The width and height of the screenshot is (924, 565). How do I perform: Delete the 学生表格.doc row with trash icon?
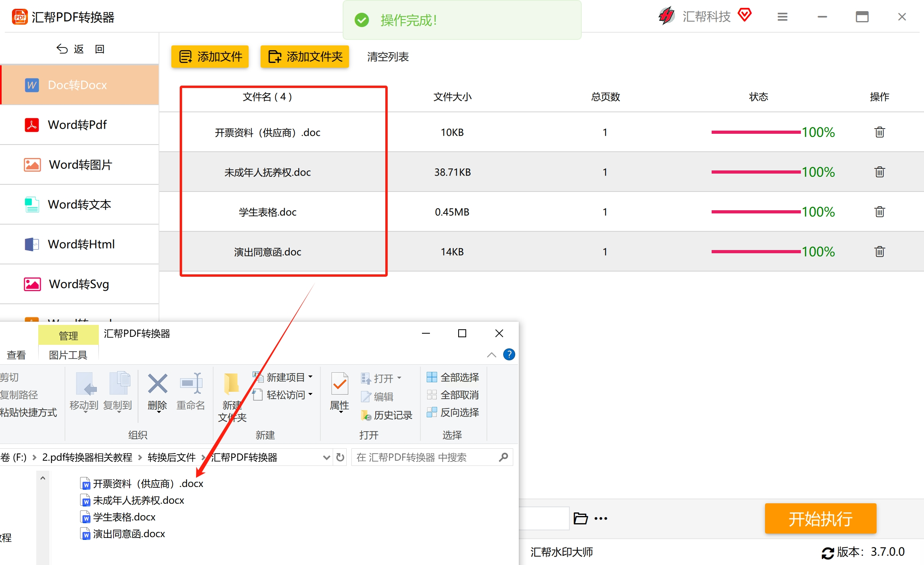[x=879, y=212]
